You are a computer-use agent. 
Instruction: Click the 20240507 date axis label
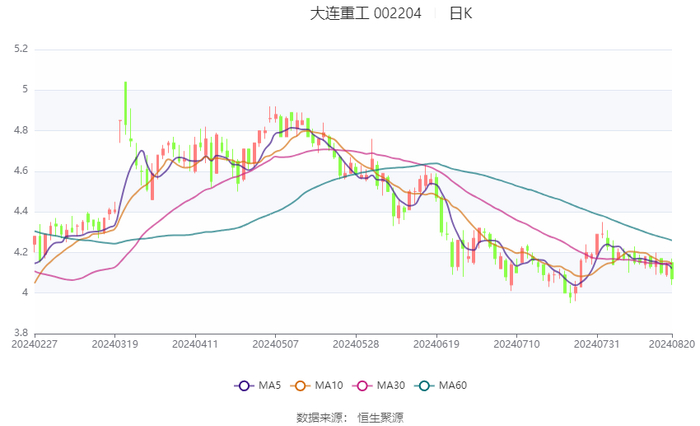(x=275, y=344)
